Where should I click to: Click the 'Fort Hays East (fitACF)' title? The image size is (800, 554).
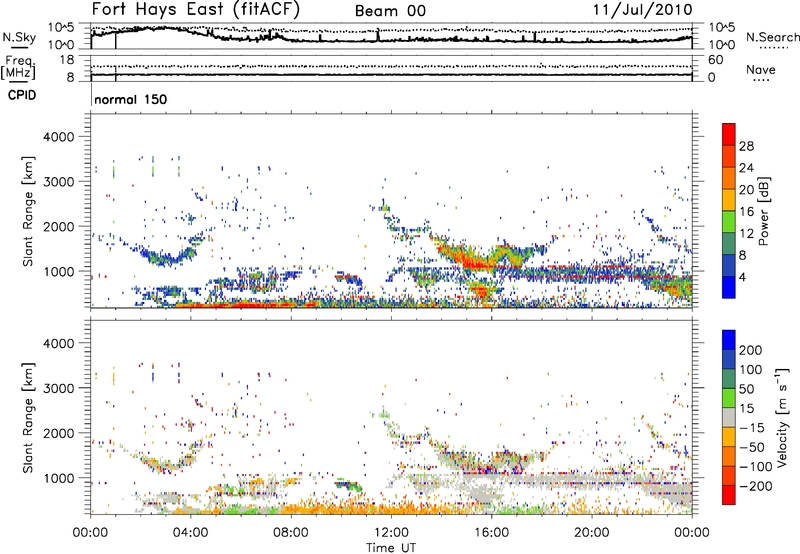196,9
